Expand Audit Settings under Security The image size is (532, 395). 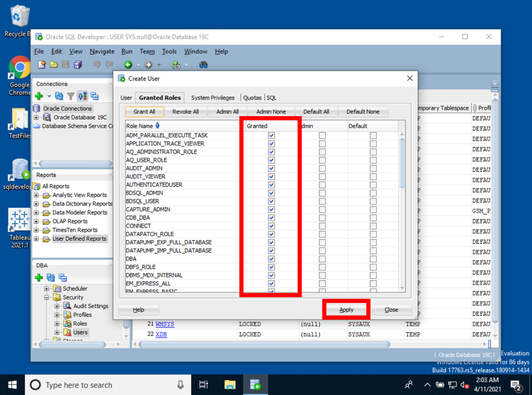click(57, 306)
